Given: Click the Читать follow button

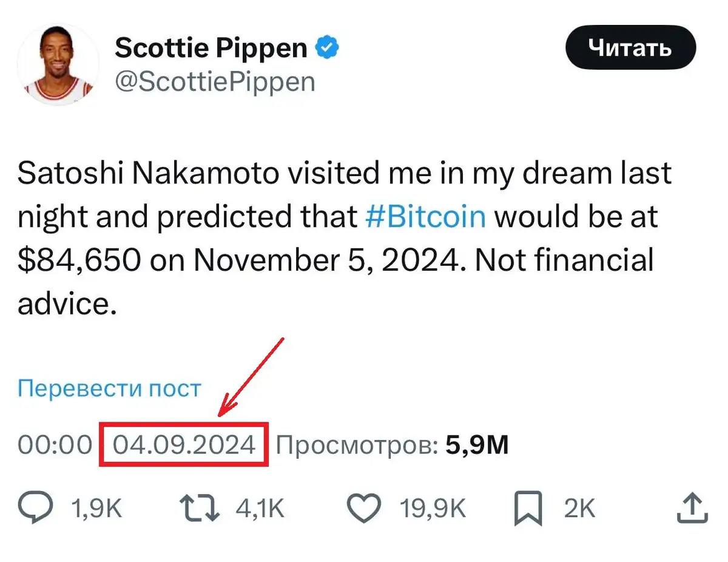Looking at the screenshot, I should coord(630,47).
